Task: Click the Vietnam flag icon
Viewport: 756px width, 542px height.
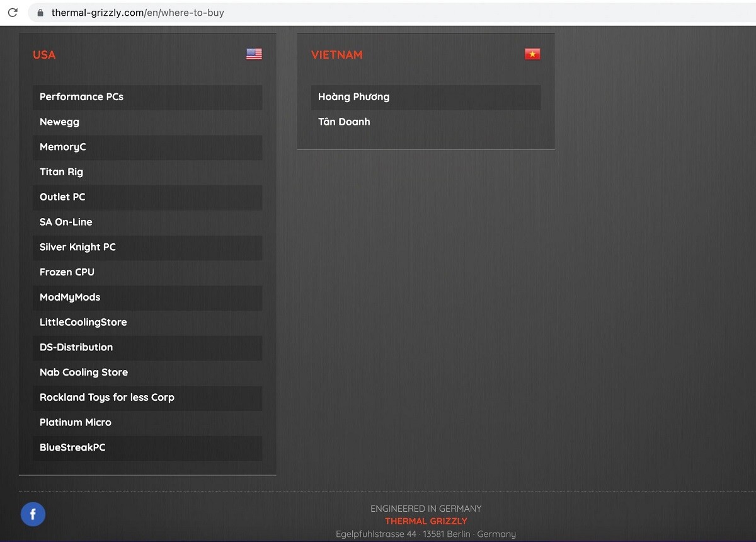Action: pyautogui.click(x=532, y=54)
